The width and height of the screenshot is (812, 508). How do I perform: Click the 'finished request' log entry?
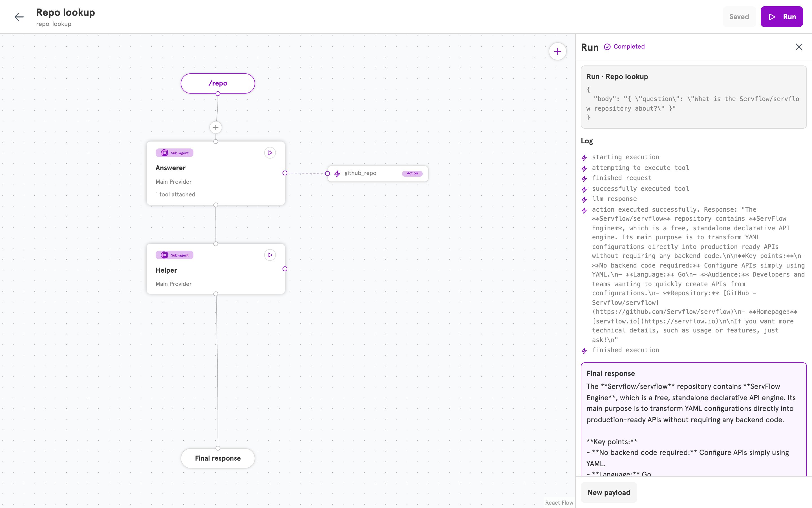622,178
